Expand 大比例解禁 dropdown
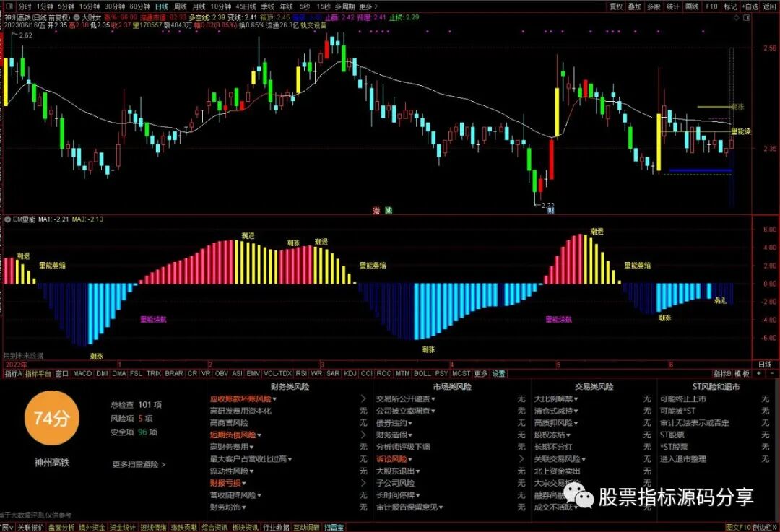 (x=576, y=398)
